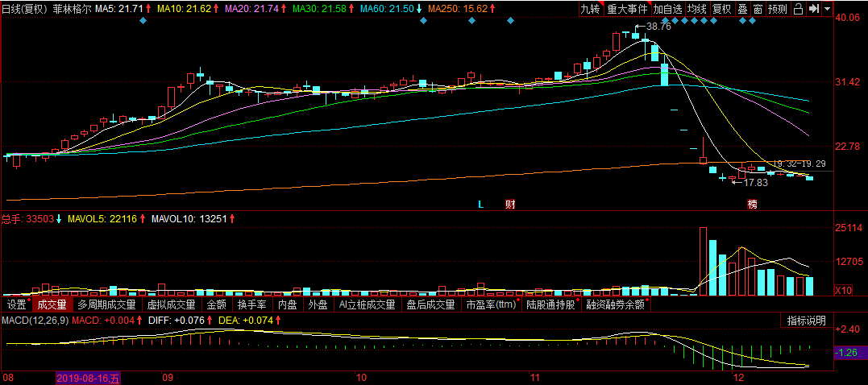Open the 设置 settings tab
The width and height of the screenshot is (868, 385).
tap(17, 304)
